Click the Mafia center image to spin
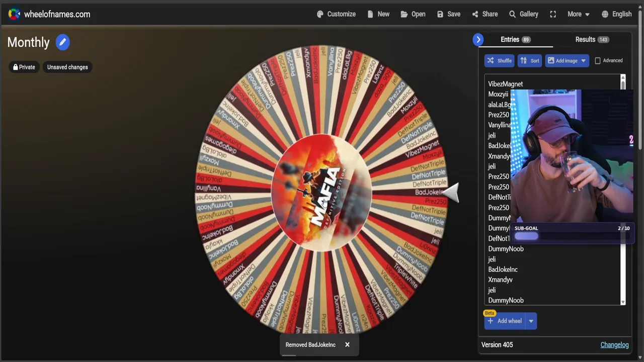The width and height of the screenshot is (644, 362). click(321, 193)
